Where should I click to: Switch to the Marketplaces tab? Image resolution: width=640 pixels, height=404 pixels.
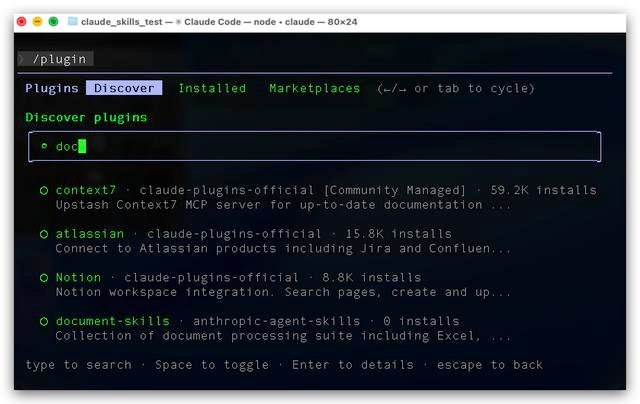point(314,88)
